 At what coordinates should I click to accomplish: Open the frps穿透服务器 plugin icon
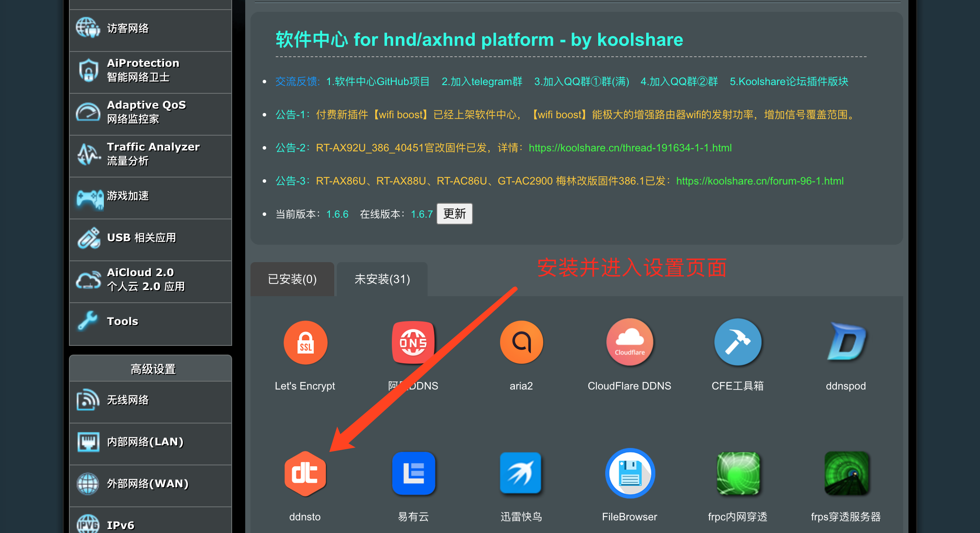846,474
